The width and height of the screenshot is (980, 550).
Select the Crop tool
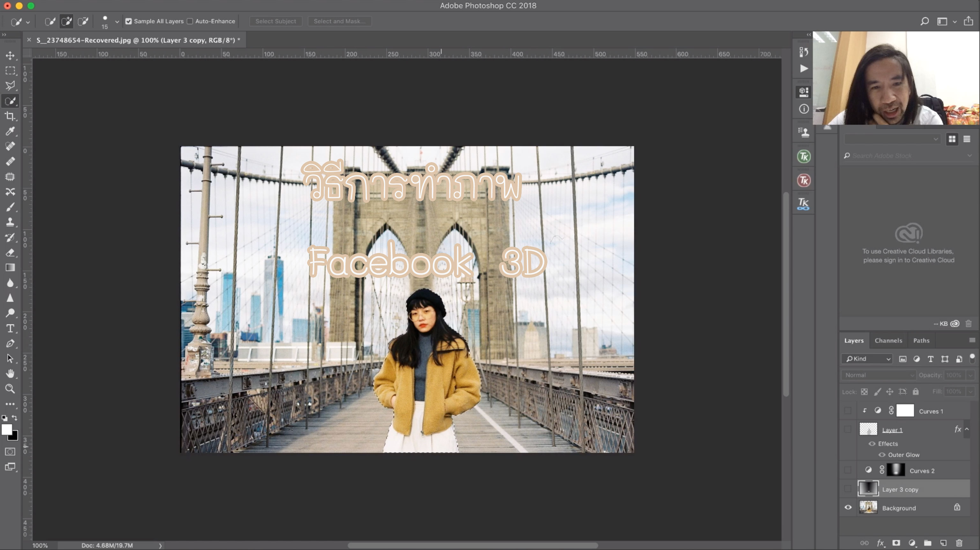click(x=10, y=116)
